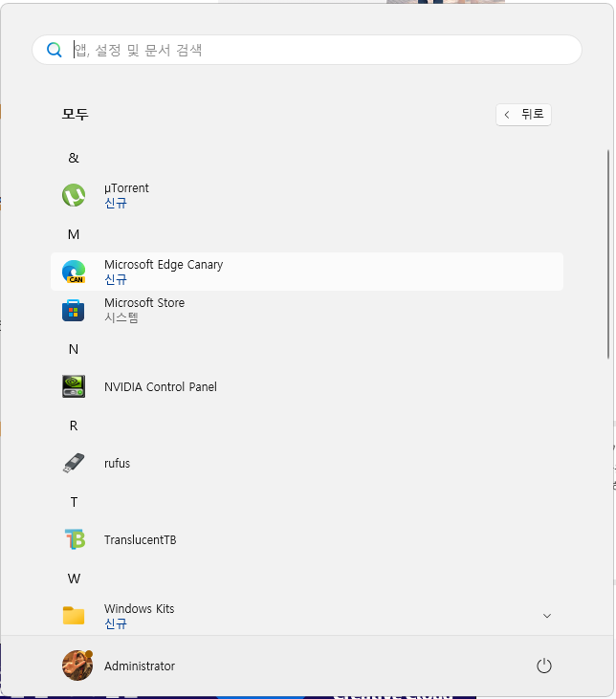Viewport: 616px width, 699px height.
Task: Select the Microsoft Store label text
Action: (144, 303)
